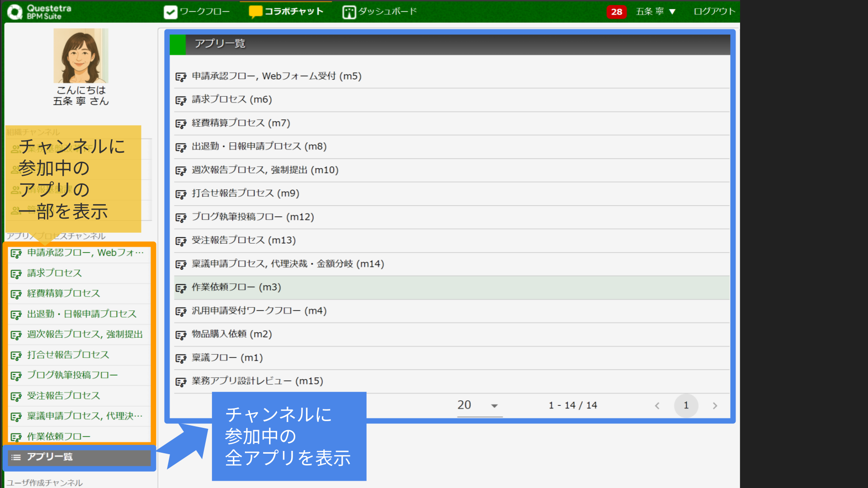Click the icon beside 経費精算プロセス in the sidebar
The image size is (868, 488).
pyautogui.click(x=17, y=293)
